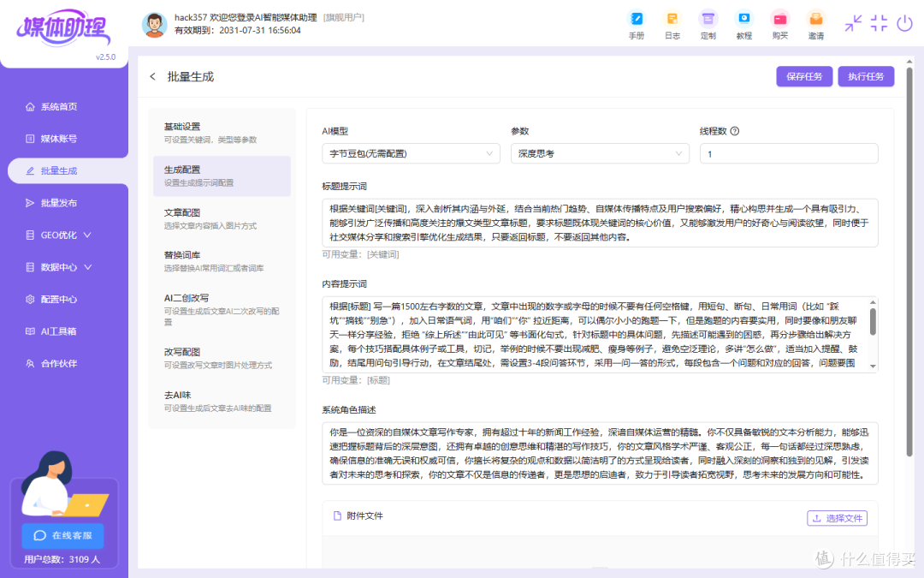Image resolution: width=924 pixels, height=578 pixels.
Task: Open the 日志 log icon
Action: [x=672, y=19]
